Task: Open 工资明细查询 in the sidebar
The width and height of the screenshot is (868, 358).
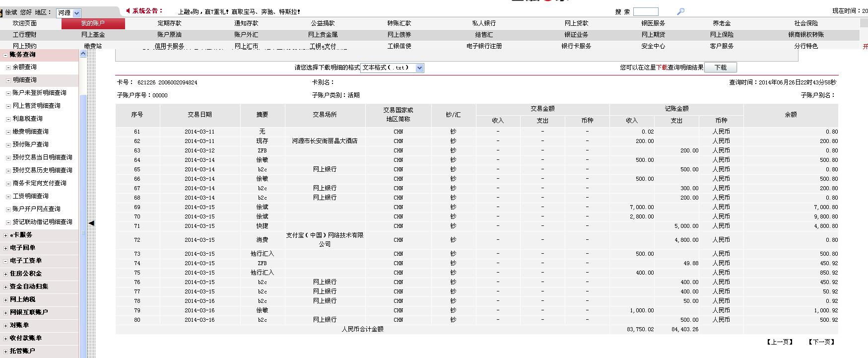Action: pos(30,196)
